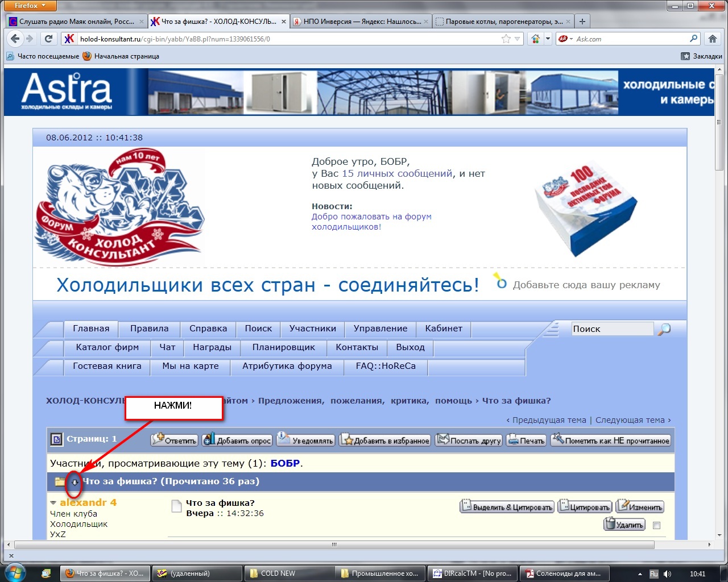Open the Участники menu item

tap(313, 329)
